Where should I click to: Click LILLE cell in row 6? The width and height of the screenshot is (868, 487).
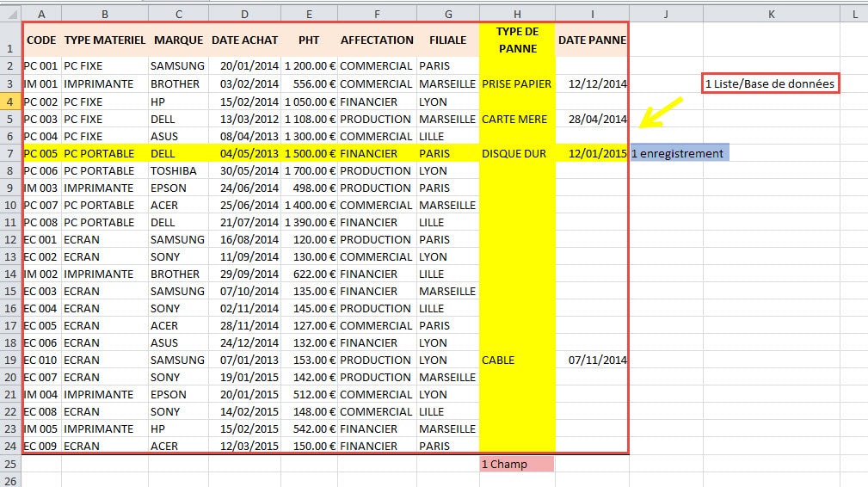pos(448,136)
